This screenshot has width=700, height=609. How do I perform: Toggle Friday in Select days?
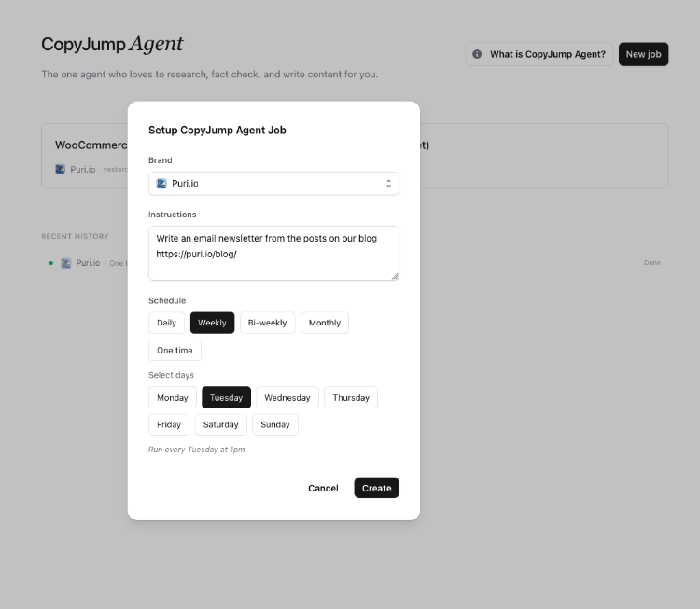(x=169, y=424)
